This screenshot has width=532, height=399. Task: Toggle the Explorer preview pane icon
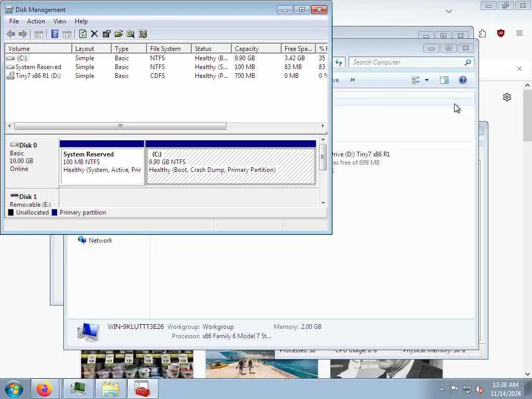pos(444,80)
